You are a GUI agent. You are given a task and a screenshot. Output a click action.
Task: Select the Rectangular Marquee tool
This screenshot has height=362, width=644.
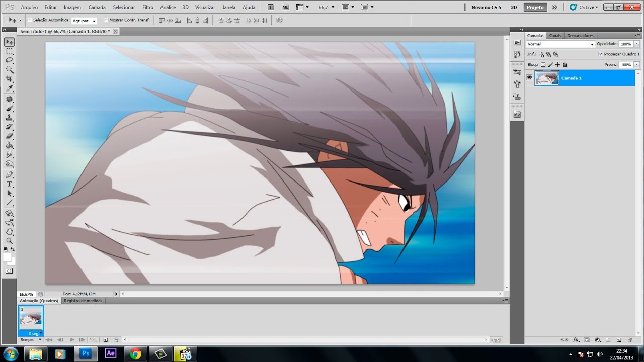pos(9,51)
